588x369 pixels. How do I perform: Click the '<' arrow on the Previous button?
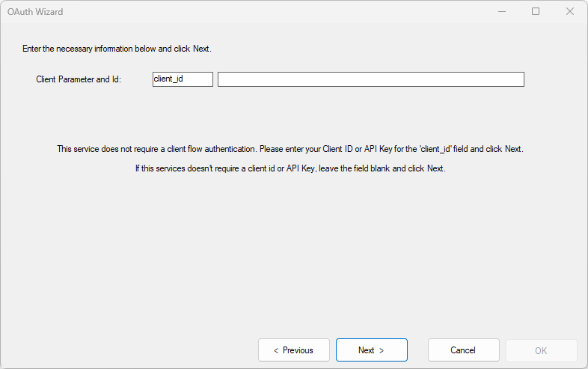[x=275, y=350]
